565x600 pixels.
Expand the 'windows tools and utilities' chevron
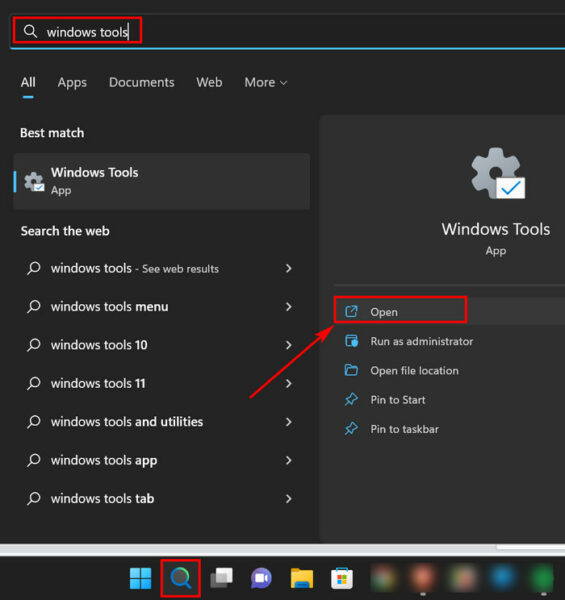click(289, 422)
